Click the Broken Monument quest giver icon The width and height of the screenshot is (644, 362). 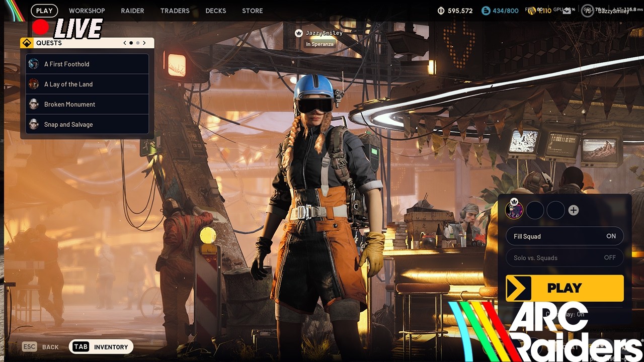click(34, 104)
